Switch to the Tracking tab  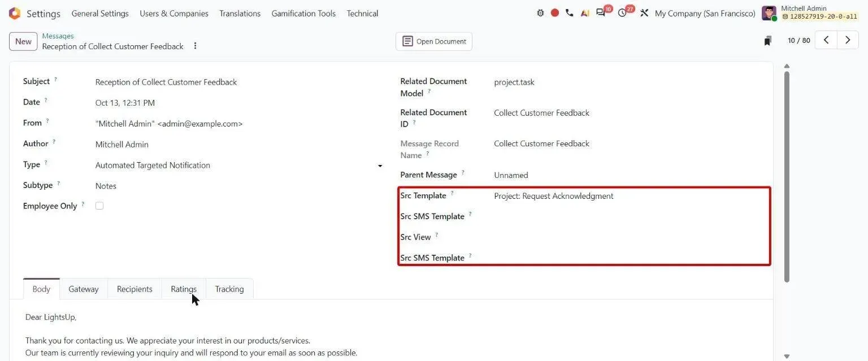[229, 289]
